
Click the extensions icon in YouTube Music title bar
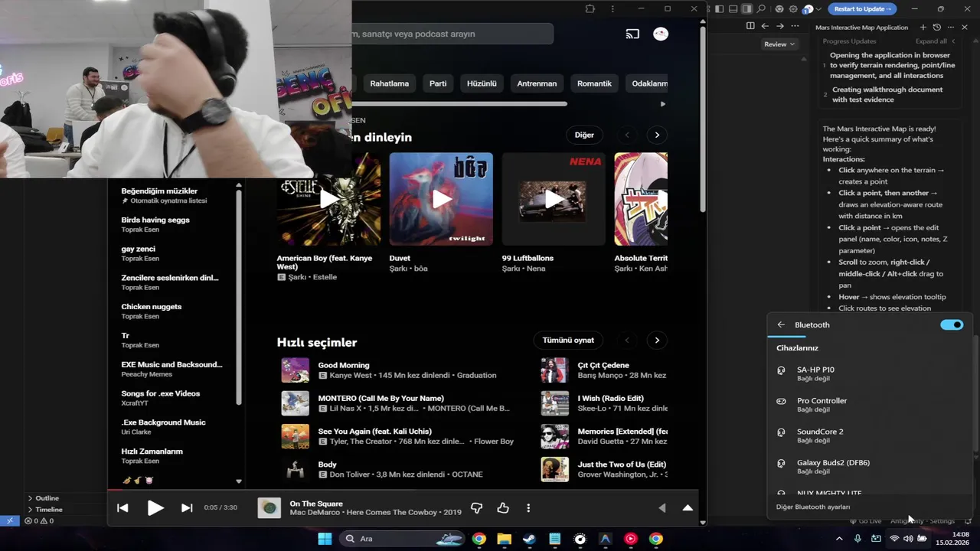click(x=590, y=8)
